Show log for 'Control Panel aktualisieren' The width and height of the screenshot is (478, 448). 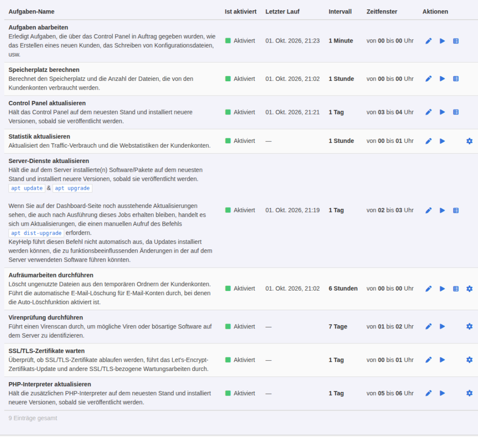[456, 112]
